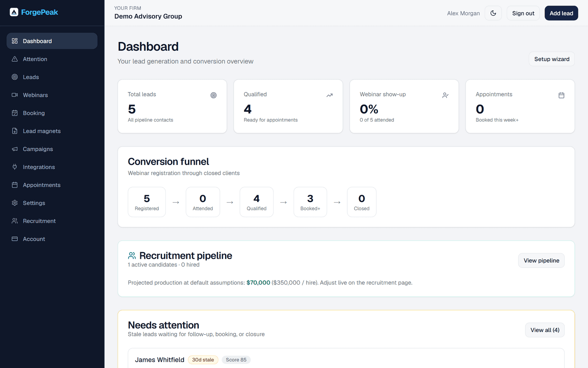Click the Dashboard grid icon in sidebar

pyautogui.click(x=15, y=41)
